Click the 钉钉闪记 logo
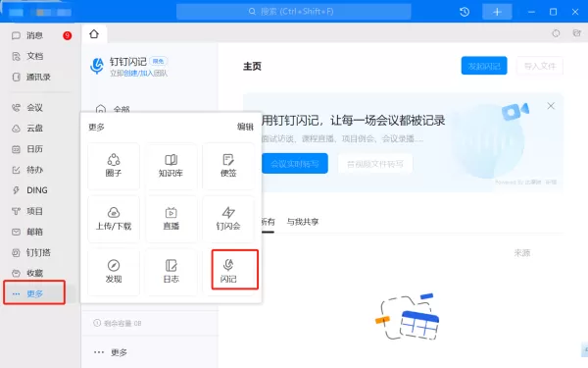The width and height of the screenshot is (588, 368). pyautogui.click(x=97, y=66)
